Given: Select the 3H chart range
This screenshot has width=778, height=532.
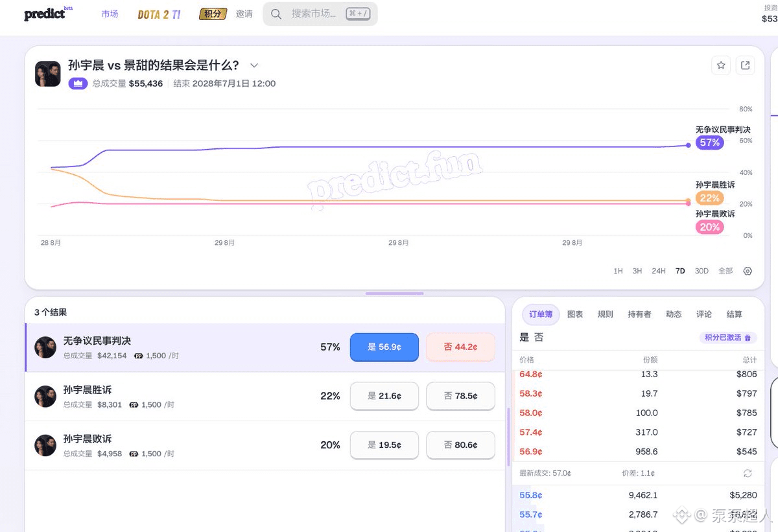Looking at the screenshot, I should point(637,271).
